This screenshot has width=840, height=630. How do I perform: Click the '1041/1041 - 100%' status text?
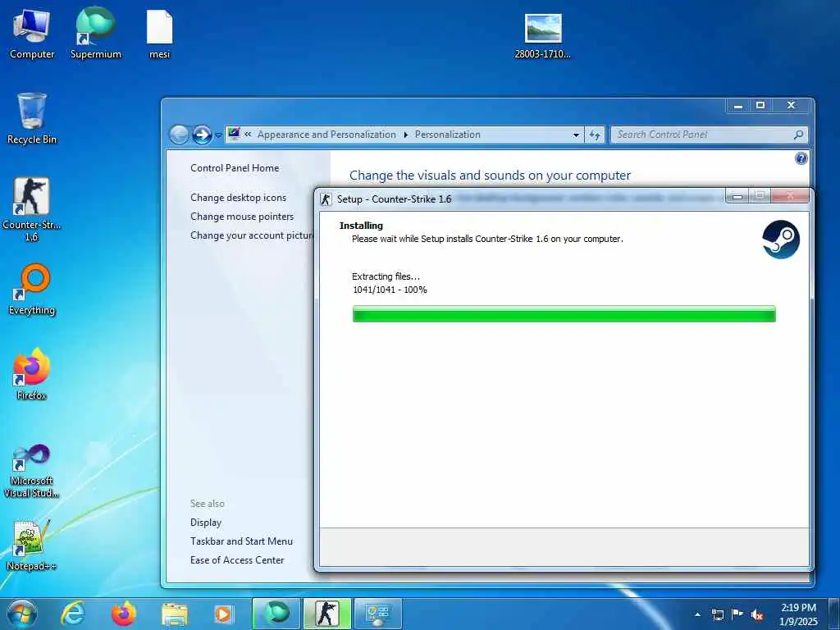coord(390,290)
